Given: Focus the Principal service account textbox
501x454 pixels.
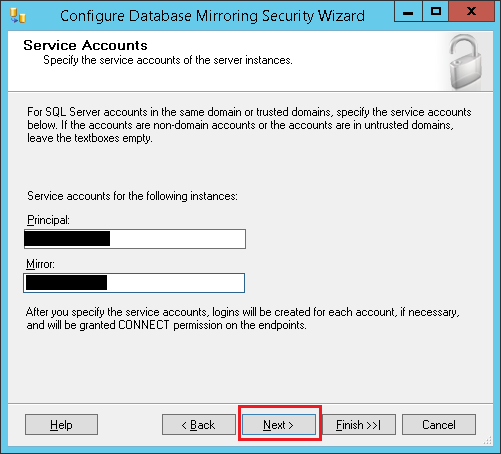Looking at the screenshot, I should pos(135,239).
